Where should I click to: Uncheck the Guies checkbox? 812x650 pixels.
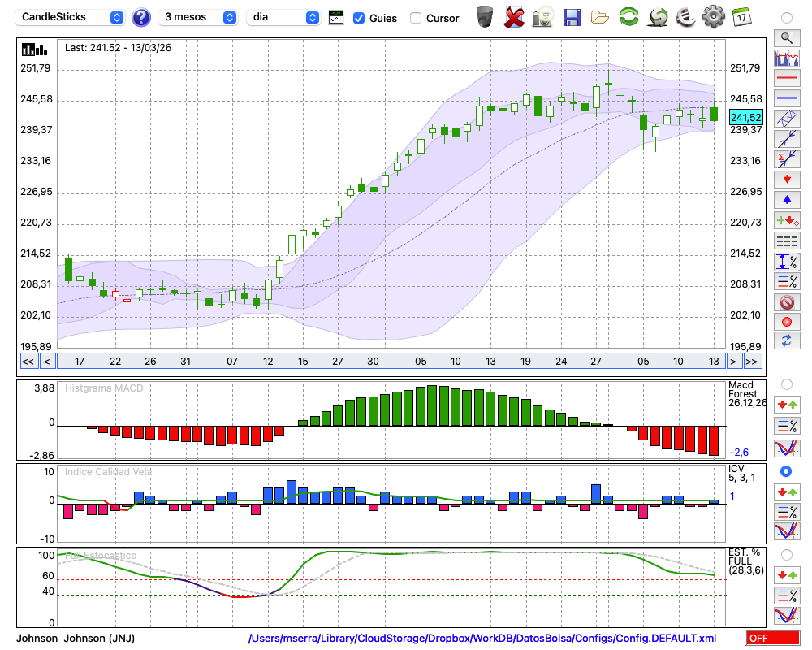(359, 18)
